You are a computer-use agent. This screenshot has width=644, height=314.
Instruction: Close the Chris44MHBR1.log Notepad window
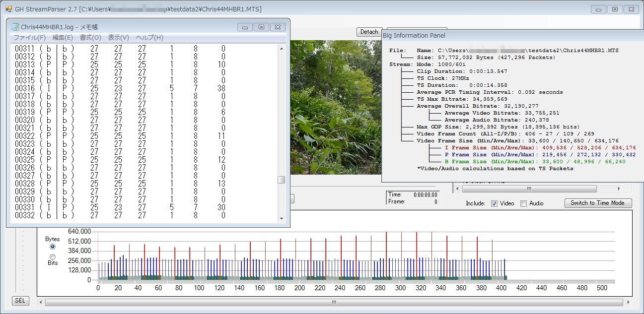point(278,27)
